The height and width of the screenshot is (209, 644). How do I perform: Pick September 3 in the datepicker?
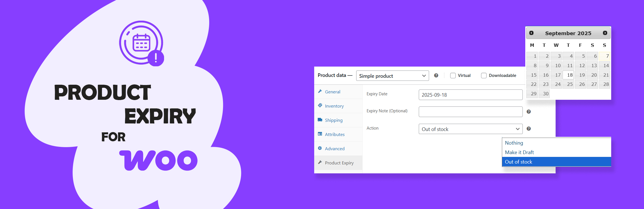point(556,56)
